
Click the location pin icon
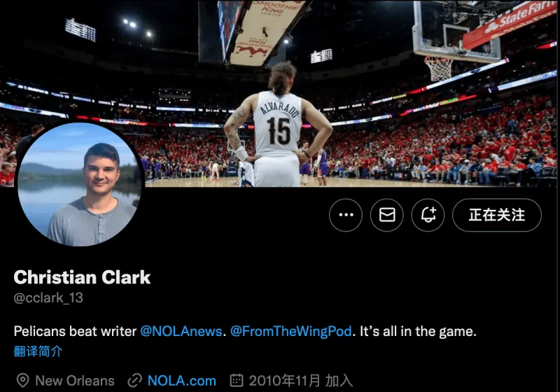click(x=23, y=381)
